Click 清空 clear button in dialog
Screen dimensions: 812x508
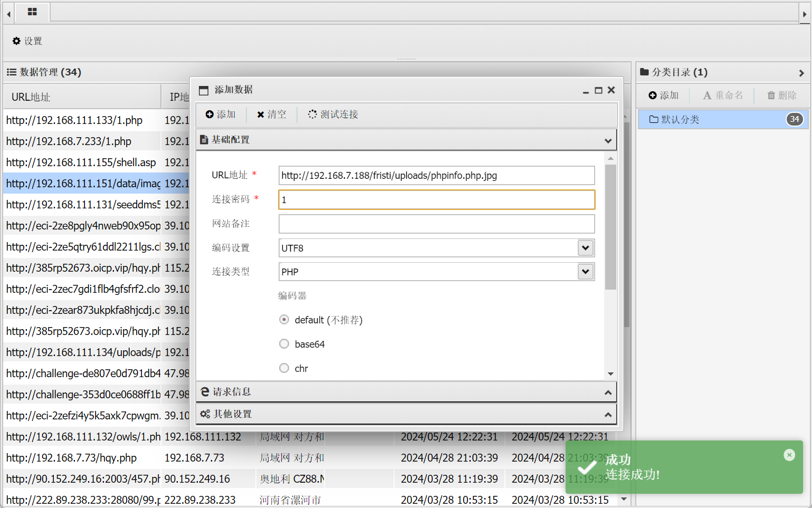tap(272, 114)
